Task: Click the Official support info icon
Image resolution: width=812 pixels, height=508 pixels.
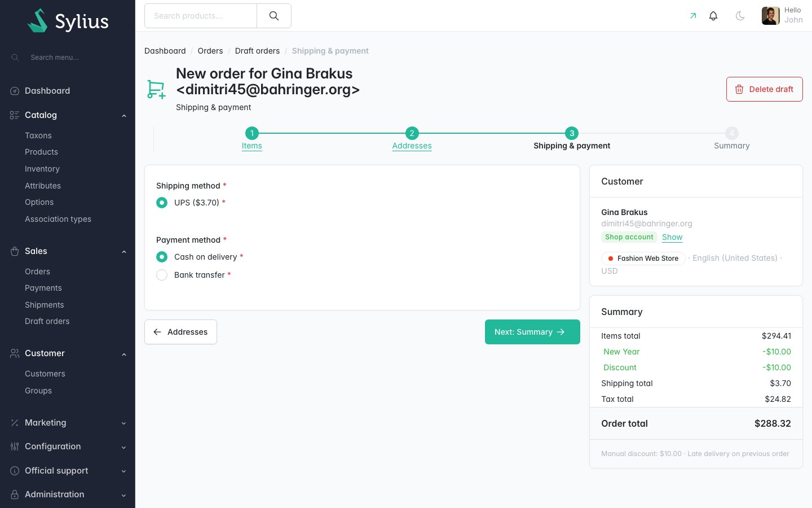Action: pyautogui.click(x=15, y=471)
